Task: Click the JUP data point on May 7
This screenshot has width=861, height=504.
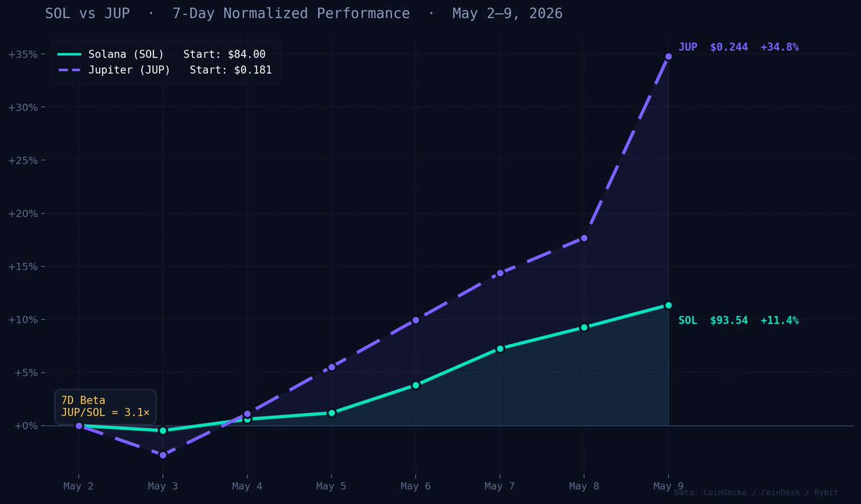Action: (500, 273)
